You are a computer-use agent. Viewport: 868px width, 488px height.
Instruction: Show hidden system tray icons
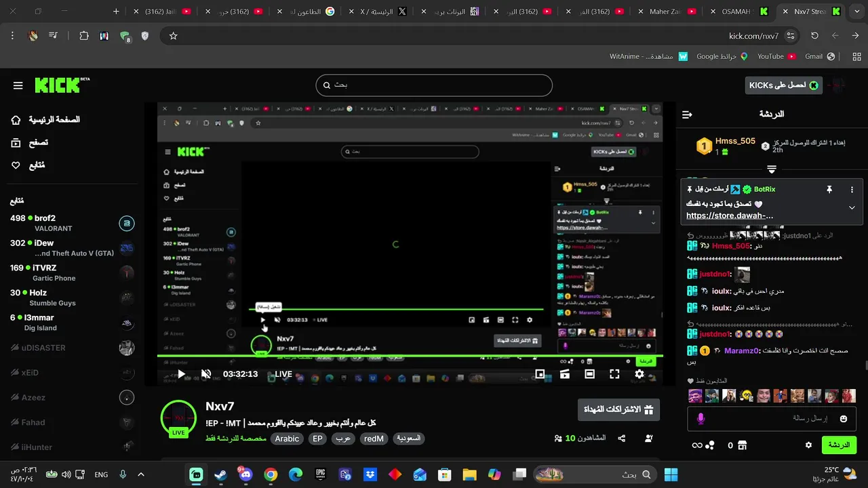pyautogui.click(x=141, y=474)
